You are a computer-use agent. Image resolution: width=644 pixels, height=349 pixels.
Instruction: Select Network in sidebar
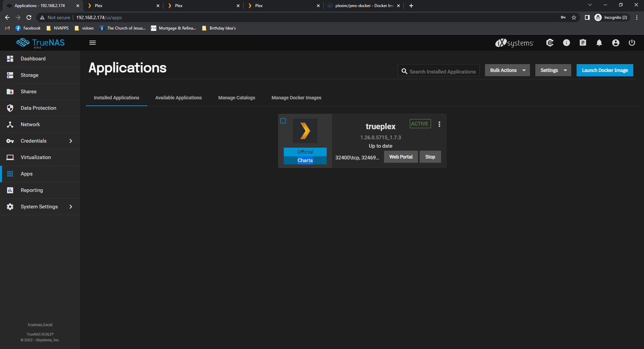point(40,124)
